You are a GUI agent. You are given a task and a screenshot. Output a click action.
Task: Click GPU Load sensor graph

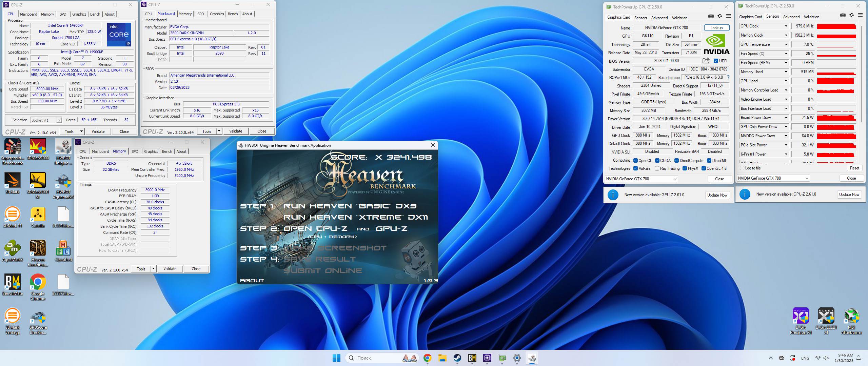coord(836,81)
